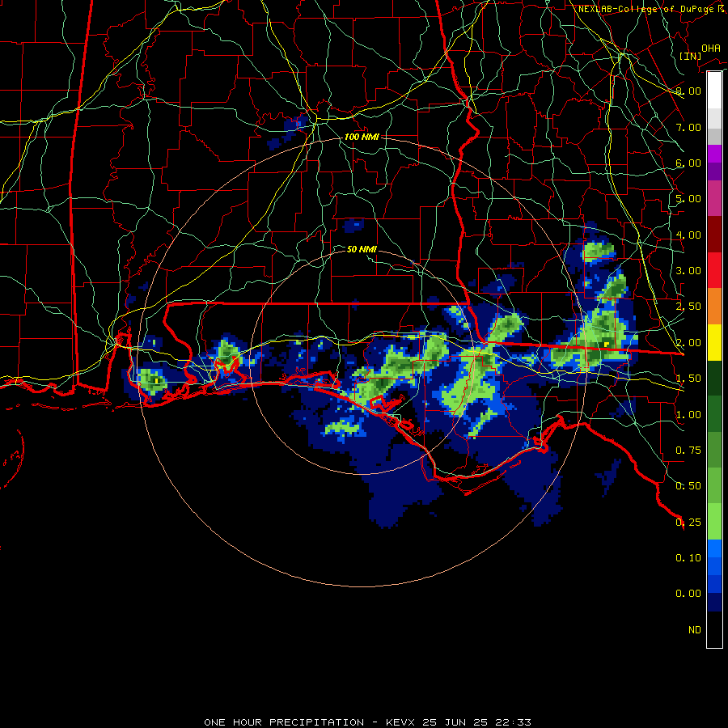Click the 1.00 legend value
Image resolution: width=728 pixels, height=728 pixels.
[688, 415]
